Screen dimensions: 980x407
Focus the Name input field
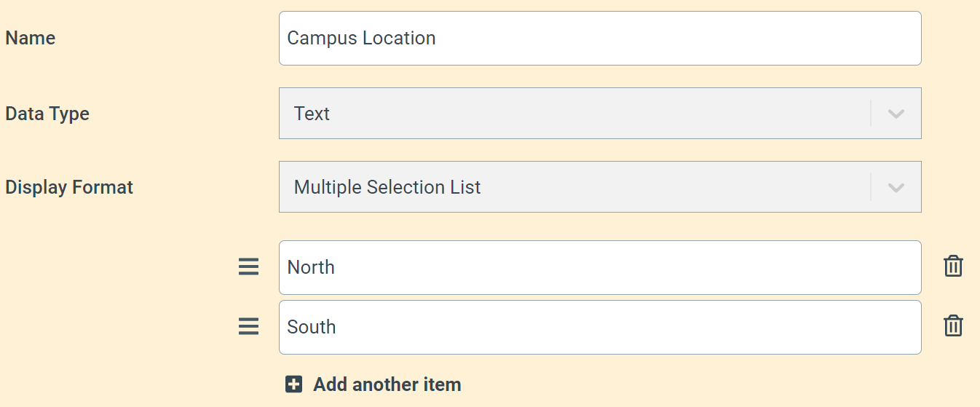tap(600, 38)
